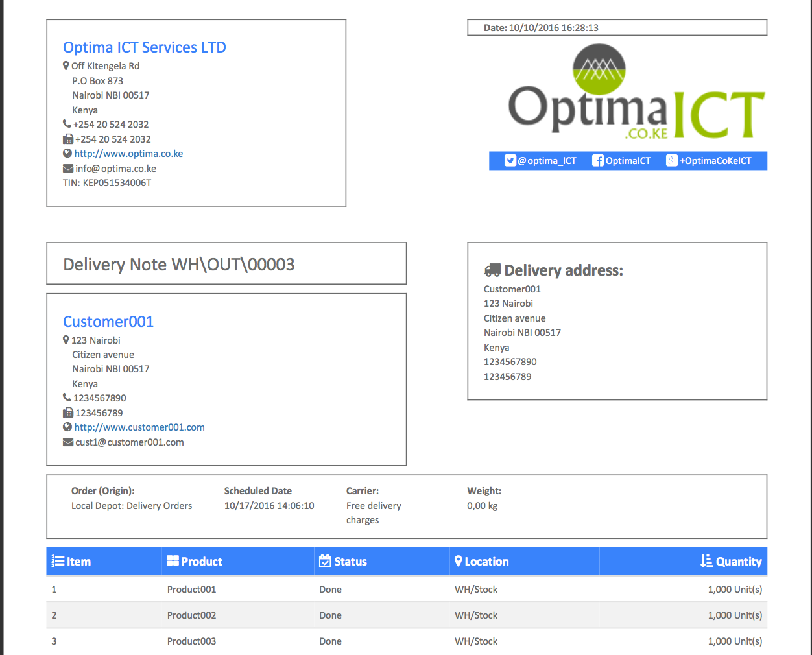Image resolution: width=812 pixels, height=655 pixels.
Task: Select the Location column header
Action: [525, 562]
